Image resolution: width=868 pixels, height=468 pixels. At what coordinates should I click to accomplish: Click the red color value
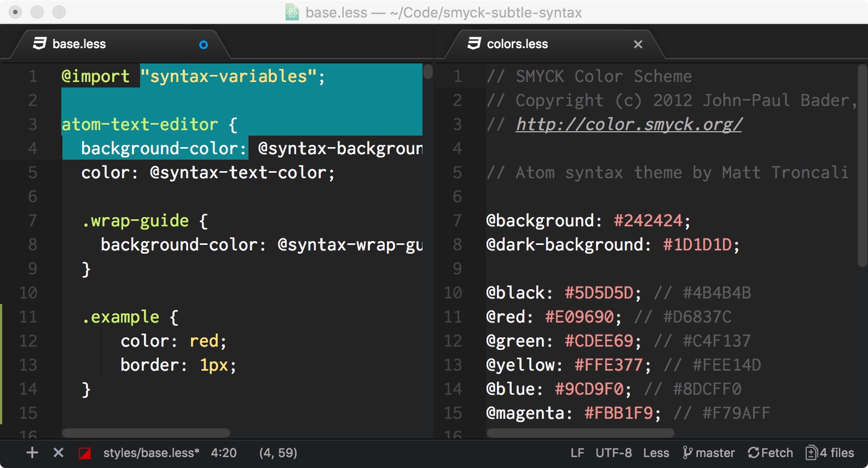coord(204,341)
